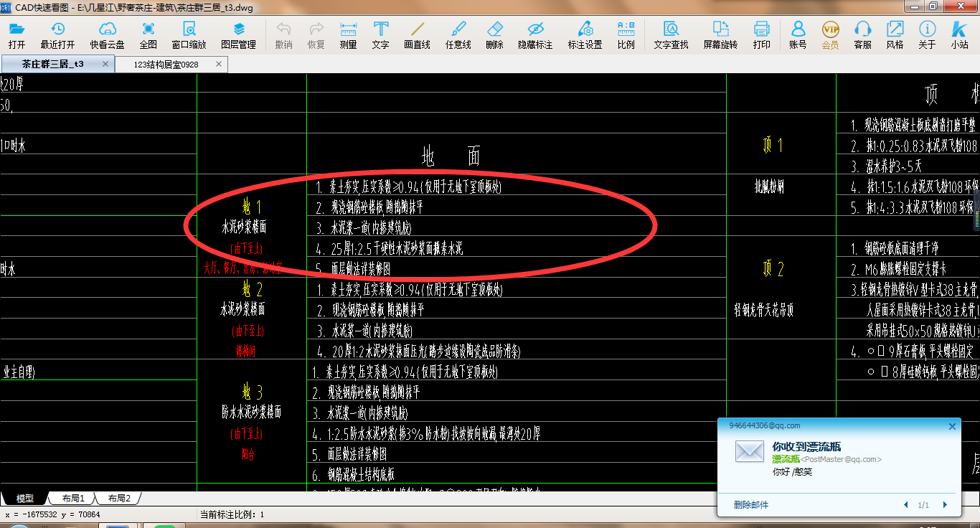Click the VIP 会员 membership icon
Screen dimensions: 980x528
click(830, 35)
